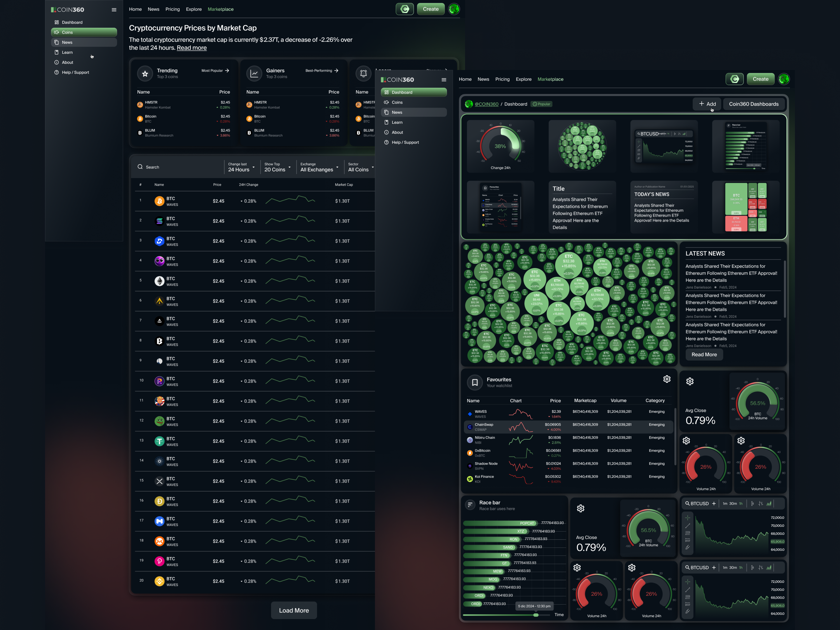
Task: Click the Trending star icon
Action: point(145,74)
